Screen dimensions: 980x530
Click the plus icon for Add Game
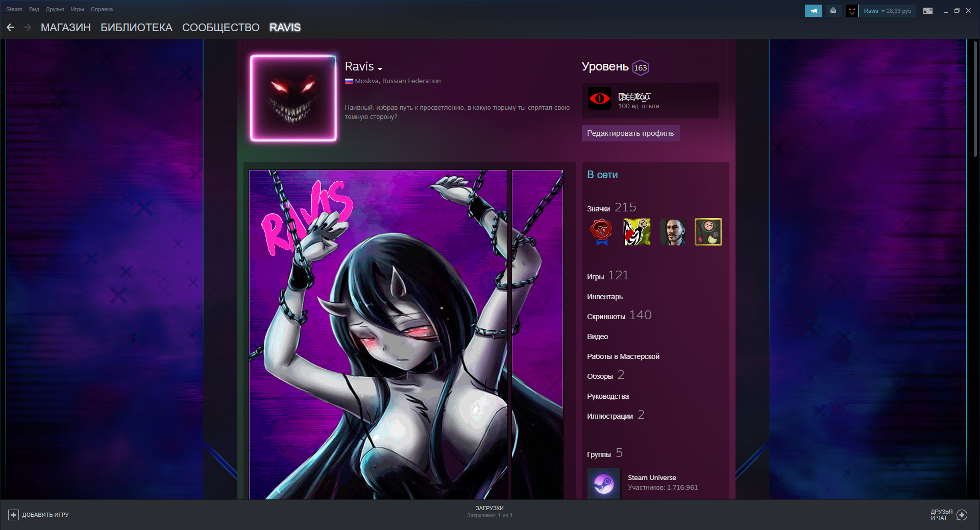click(x=14, y=515)
